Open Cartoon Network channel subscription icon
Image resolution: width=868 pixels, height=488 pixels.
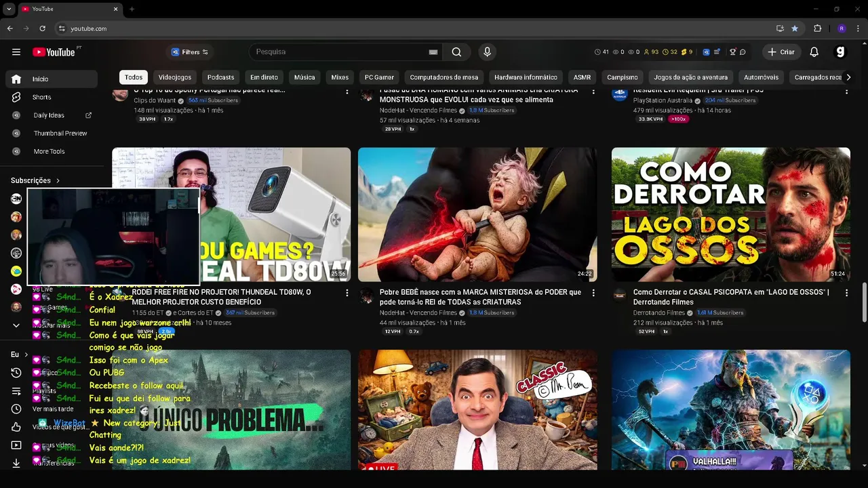[16, 199]
